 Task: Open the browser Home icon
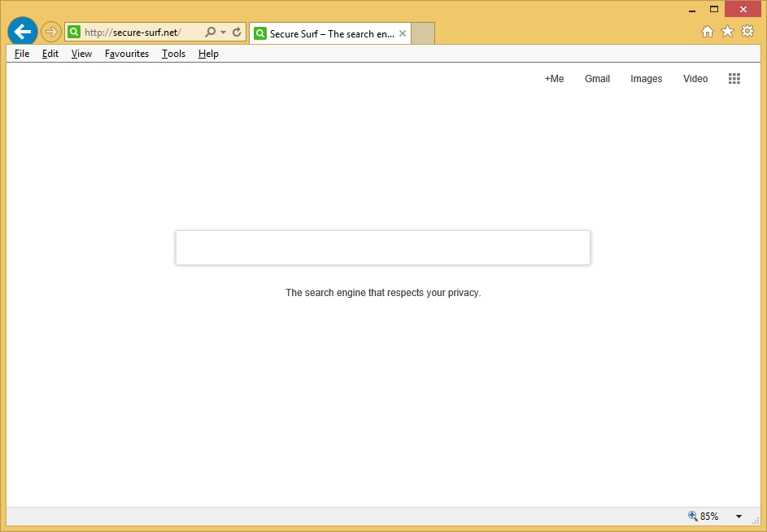(x=708, y=32)
